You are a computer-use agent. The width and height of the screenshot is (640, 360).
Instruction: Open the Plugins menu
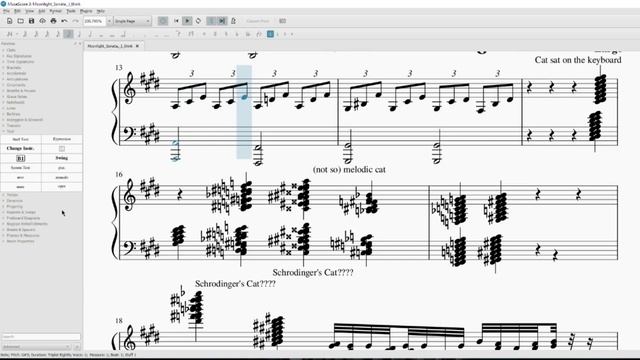86,11
